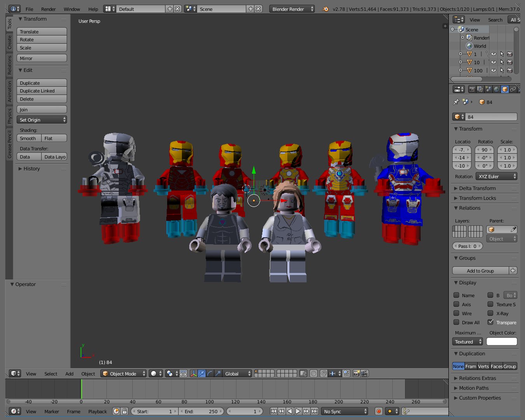This screenshot has height=420, width=525.
Task: Click the Blender logo splash icon
Action: pos(325,9)
